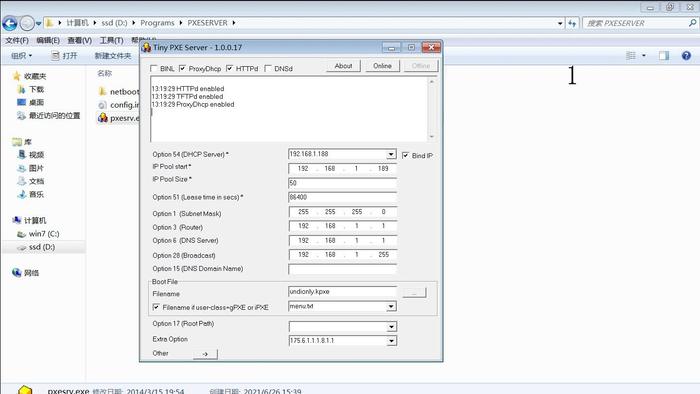
Task: Click the refresh button beside address bar
Action: click(572, 23)
